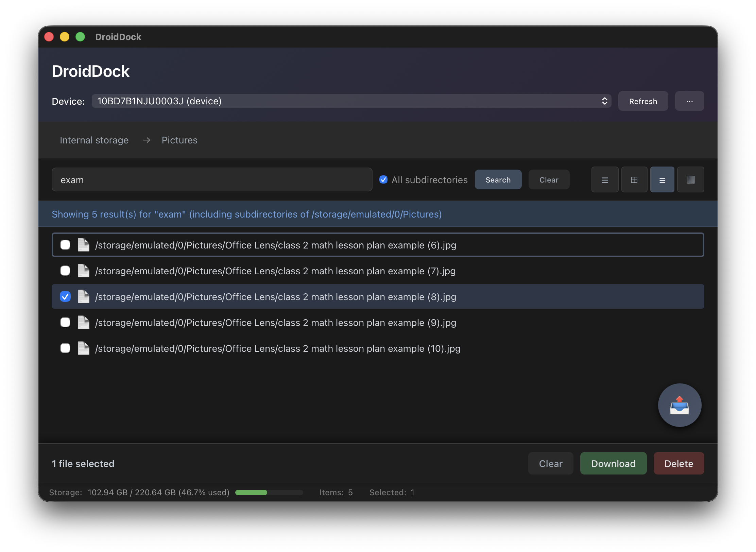Go to Internal storage breadcrumb

tap(94, 140)
